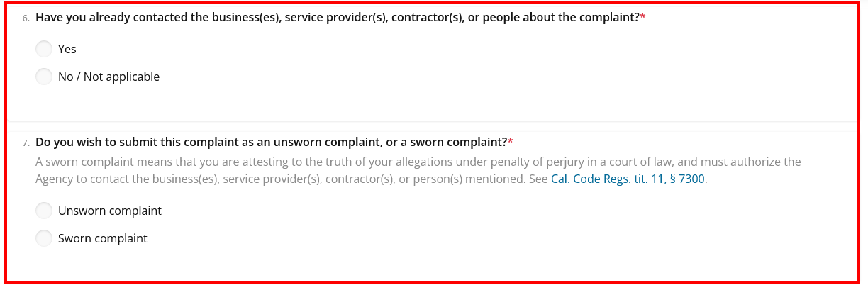Click the sworn complaint explanation paragraph

click(x=418, y=170)
